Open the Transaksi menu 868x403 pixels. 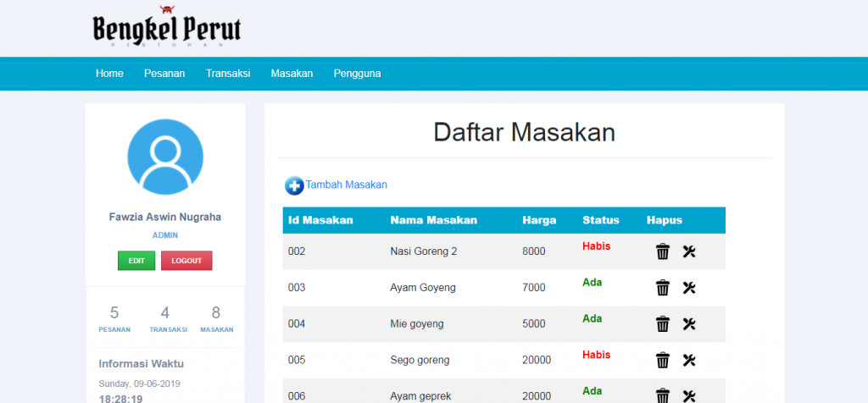pos(228,74)
